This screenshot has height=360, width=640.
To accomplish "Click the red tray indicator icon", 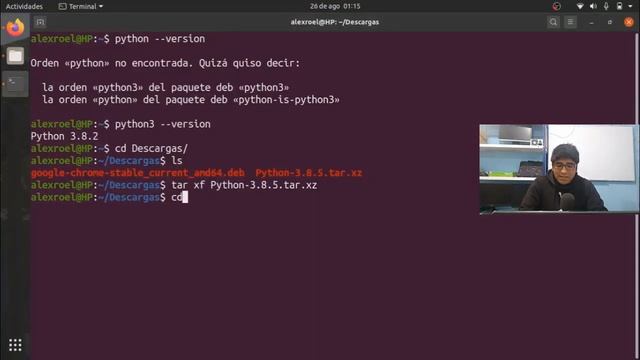I will coord(556,6).
